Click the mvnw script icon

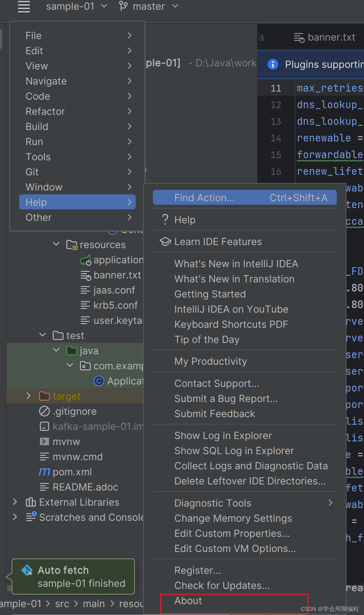[x=44, y=441]
